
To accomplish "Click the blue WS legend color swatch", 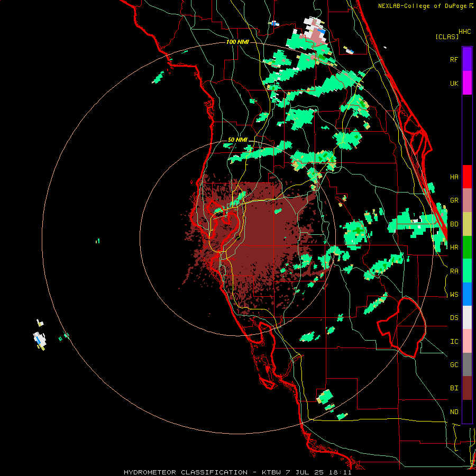I will pyautogui.click(x=467, y=294).
